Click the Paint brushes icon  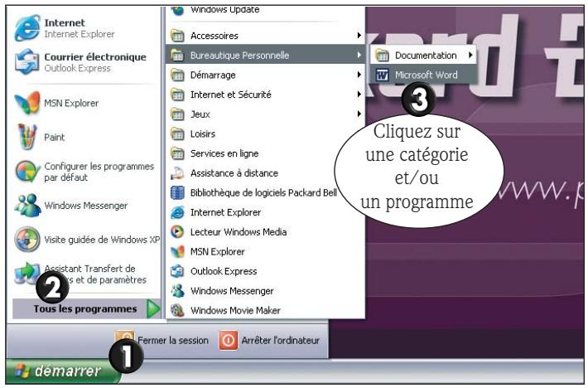[27, 137]
